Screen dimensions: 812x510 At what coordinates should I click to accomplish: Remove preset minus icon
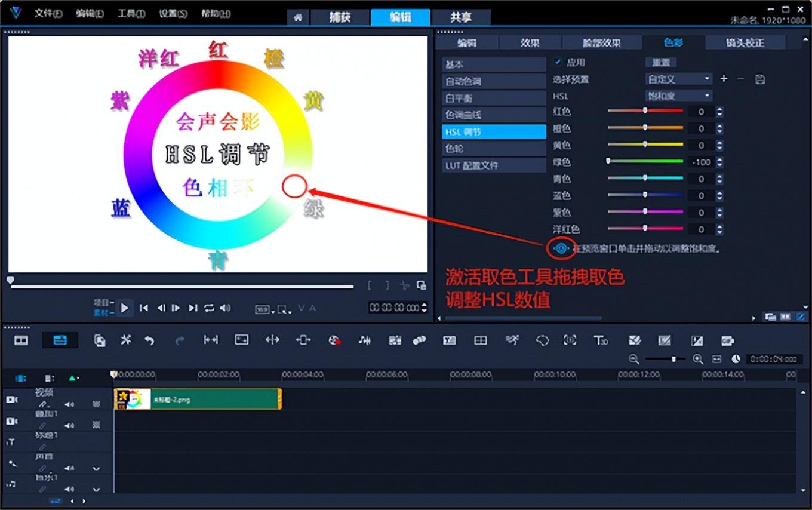pos(741,79)
